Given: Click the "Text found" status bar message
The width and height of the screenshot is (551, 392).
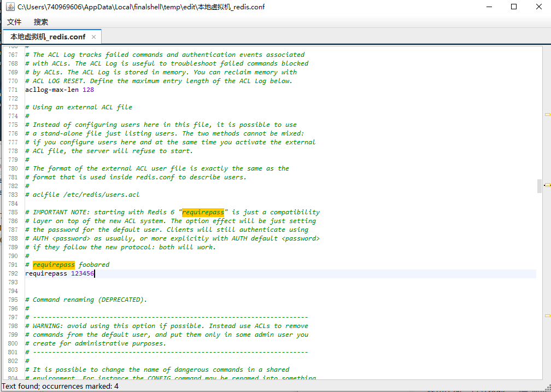Looking at the screenshot, I should [60, 386].
